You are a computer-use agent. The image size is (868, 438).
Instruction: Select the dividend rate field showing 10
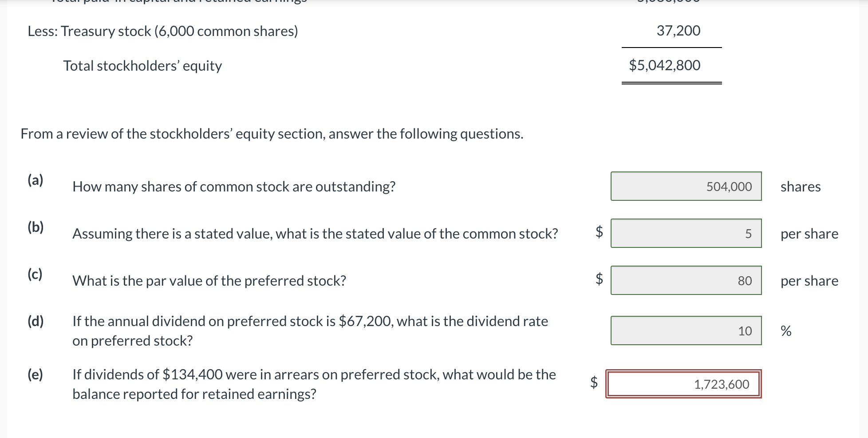point(686,330)
